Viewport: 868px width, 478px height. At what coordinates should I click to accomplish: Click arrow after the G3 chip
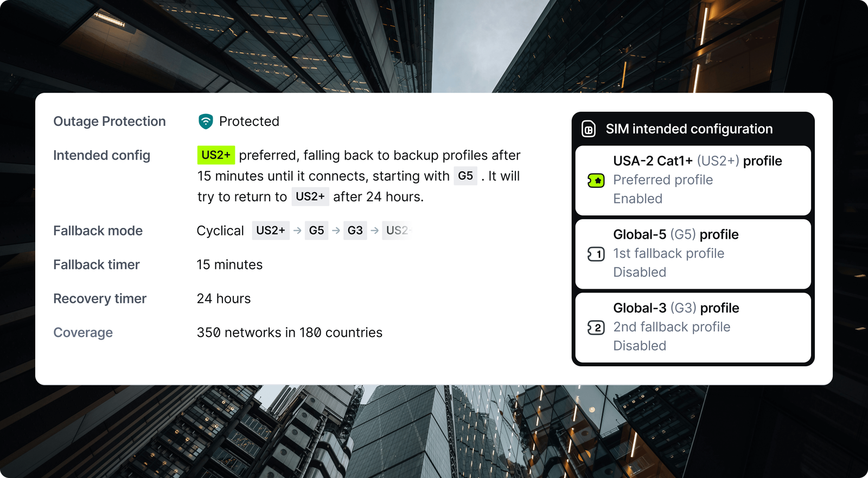(374, 231)
